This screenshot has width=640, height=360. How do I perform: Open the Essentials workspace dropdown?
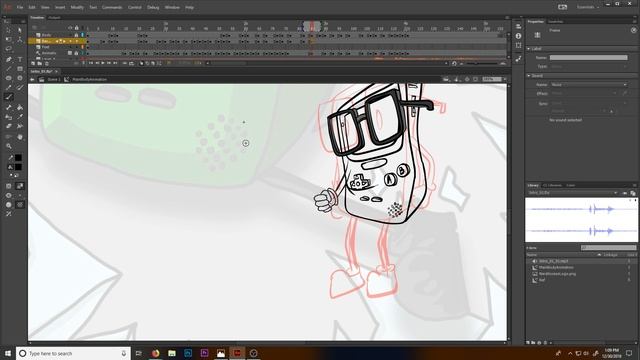(x=588, y=7)
